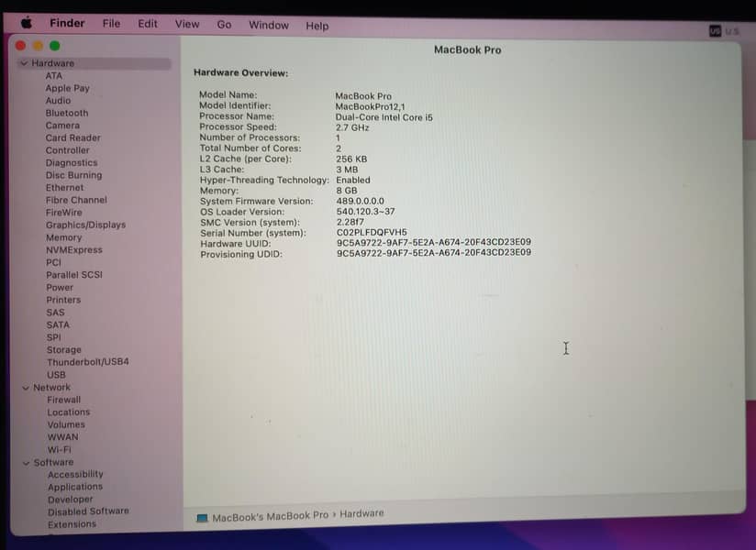Select Extensions in the sidebar
The height and width of the screenshot is (550, 756).
coord(72,524)
